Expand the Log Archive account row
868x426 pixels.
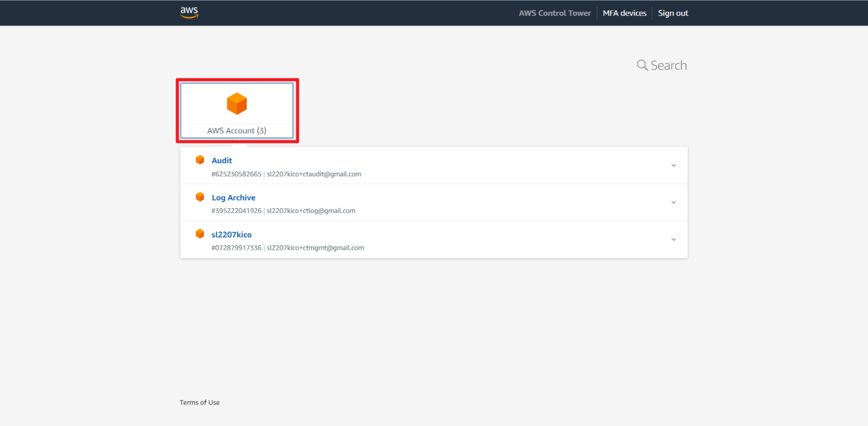[x=673, y=202]
